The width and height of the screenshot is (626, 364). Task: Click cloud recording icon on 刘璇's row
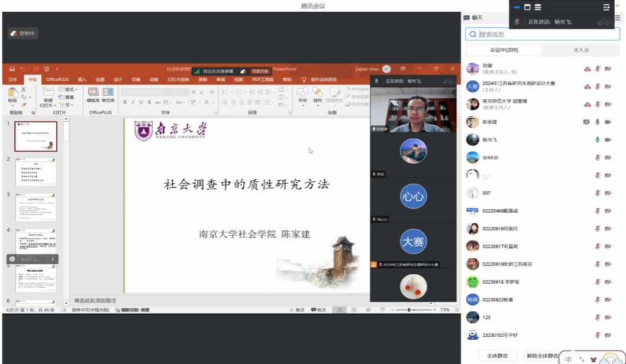(x=587, y=69)
